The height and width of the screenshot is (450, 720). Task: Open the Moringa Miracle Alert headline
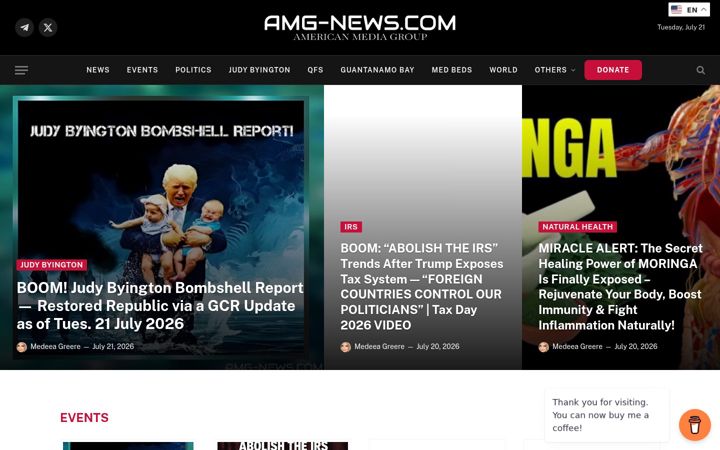coord(620,287)
